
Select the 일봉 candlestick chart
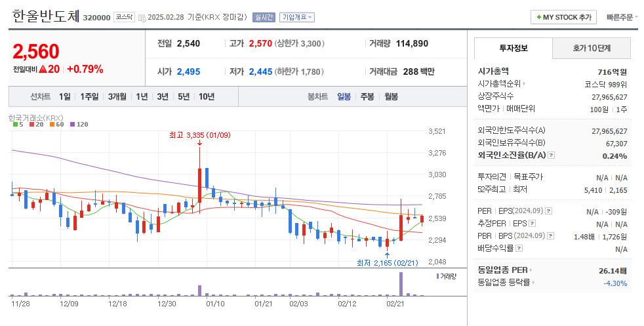click(344, 97)
